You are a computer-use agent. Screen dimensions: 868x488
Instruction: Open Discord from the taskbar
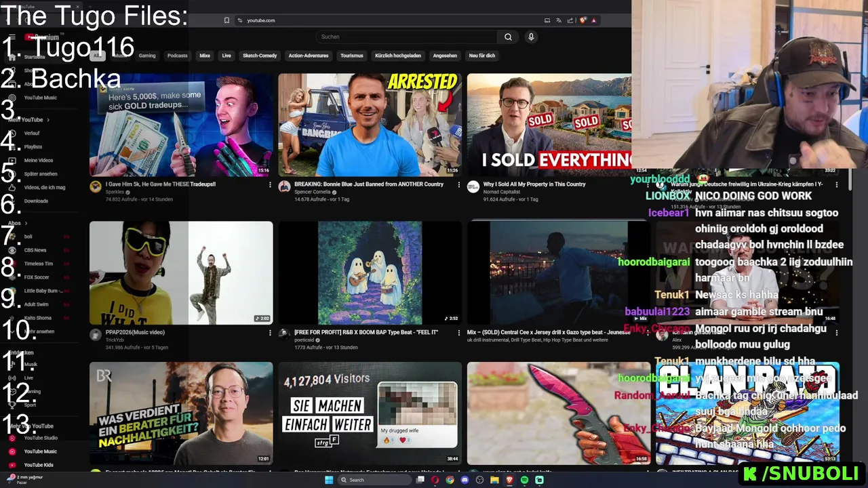[x=465, y=480]
